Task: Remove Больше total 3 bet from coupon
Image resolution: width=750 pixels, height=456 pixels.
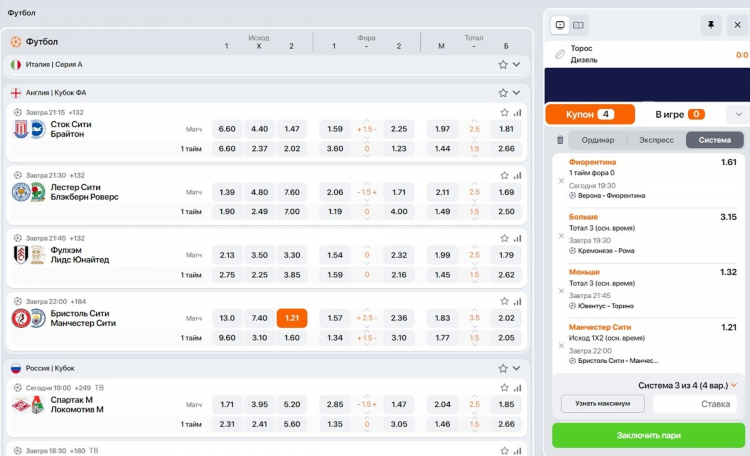Action: 562,236
